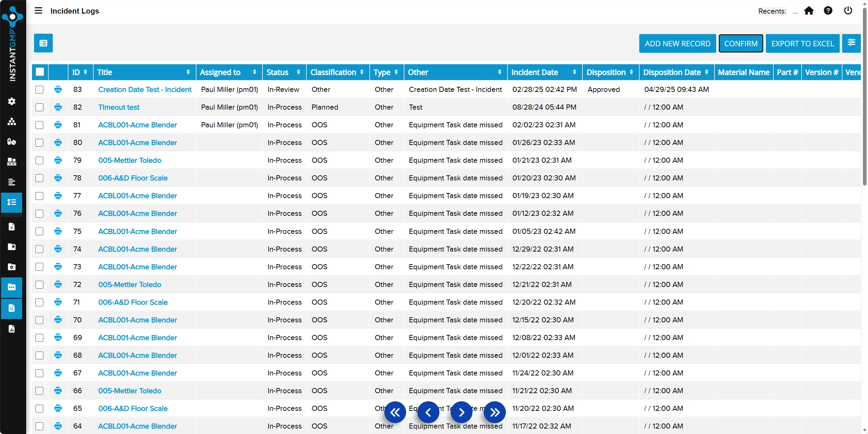
Task: Open the Timeout test record link
Action: click(x=119, y=107)
